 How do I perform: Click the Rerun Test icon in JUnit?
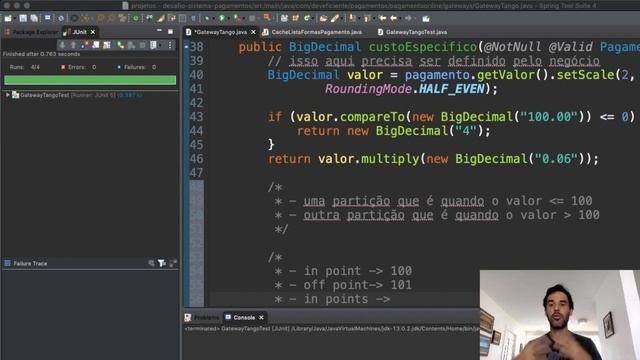click(120, 45)
